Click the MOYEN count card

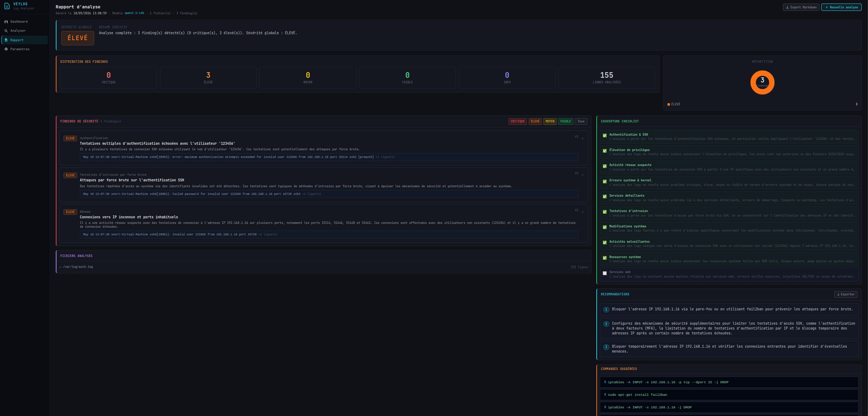[x=308, y=77]
